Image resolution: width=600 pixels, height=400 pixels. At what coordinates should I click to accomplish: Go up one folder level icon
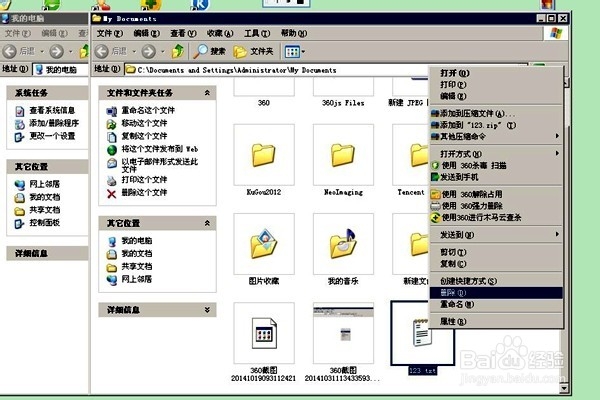tap(178, 51)
